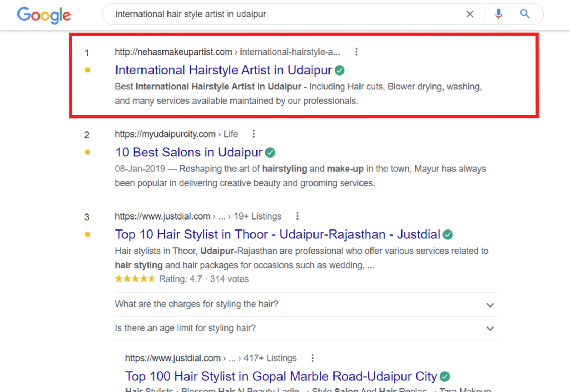Screen dimensions: 570x392
Task: Click yellow dot marker beside result 1
Action: click(x=88, y=70)
